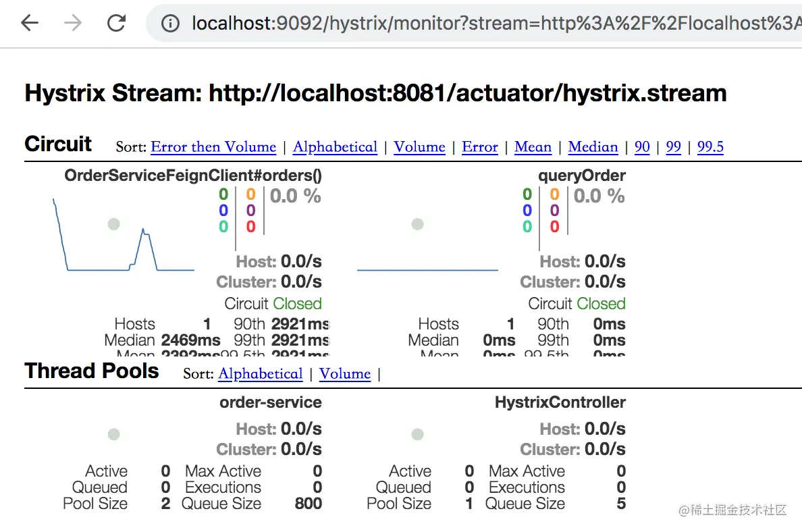The width and height of the screenshot is (802, 532).
Task: Click the browser forward arrow
Action: click(x=73, y=23)
